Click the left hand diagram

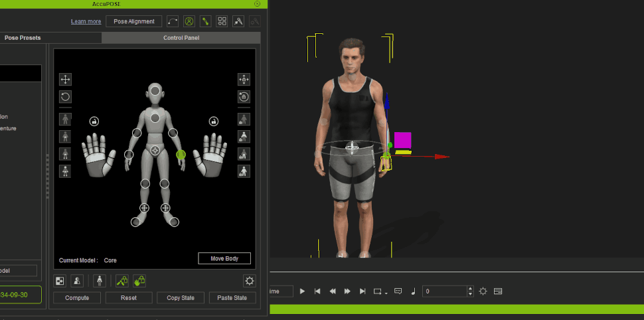coord(98,155)
